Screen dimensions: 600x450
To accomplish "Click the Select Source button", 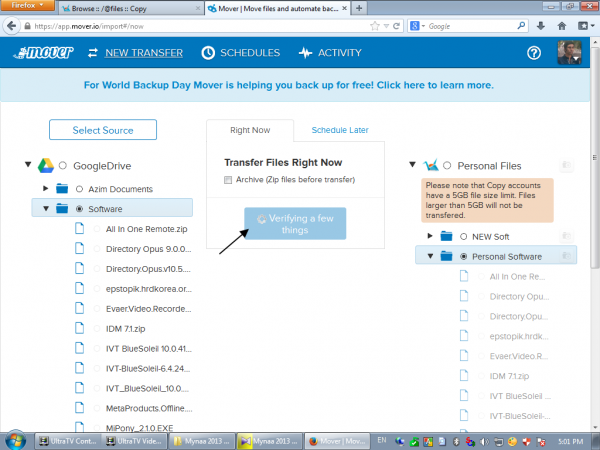I will tap(103, 130).
